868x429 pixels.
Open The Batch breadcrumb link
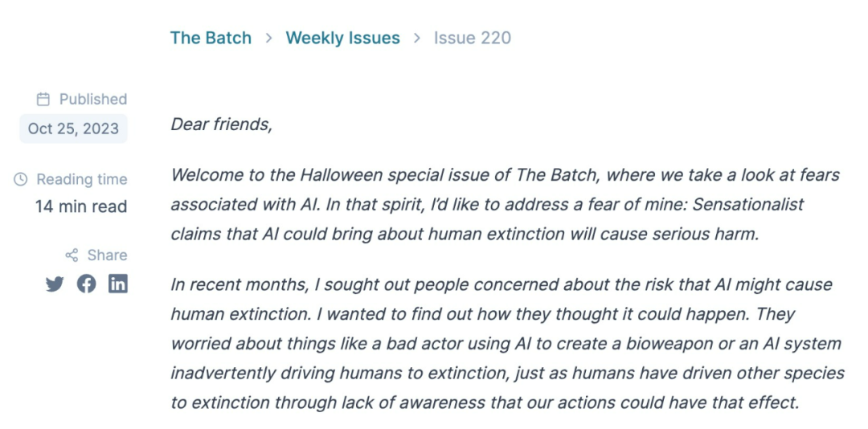(211, 38)
